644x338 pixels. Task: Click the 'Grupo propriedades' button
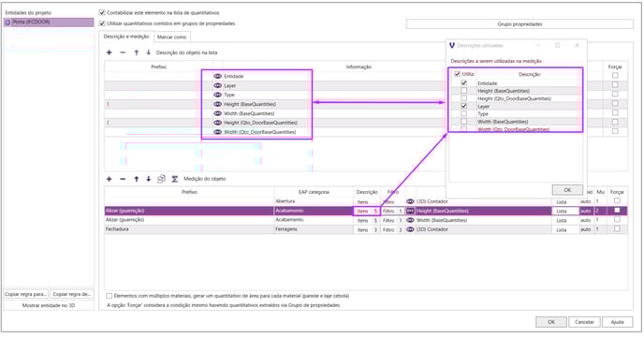[x=520, y=24]
